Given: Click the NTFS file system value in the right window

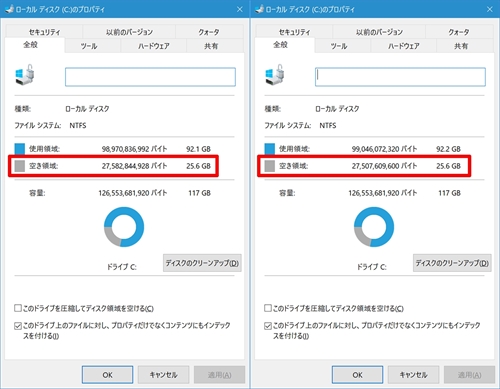Looking at the screenshot, I should point(328,126).
